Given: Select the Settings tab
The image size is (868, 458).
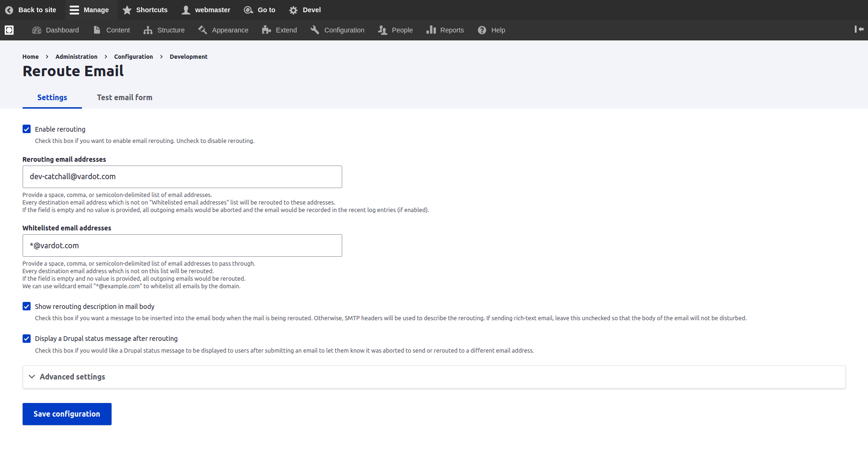Looking at the screenshot, I should [52, 97].
